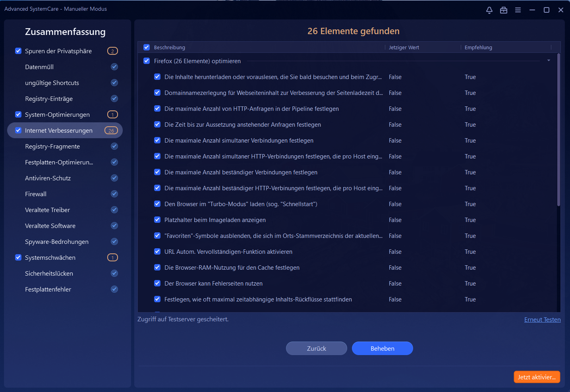Sort by Jetziger Wert column header
570x392 pixels.
coord(404,47)
